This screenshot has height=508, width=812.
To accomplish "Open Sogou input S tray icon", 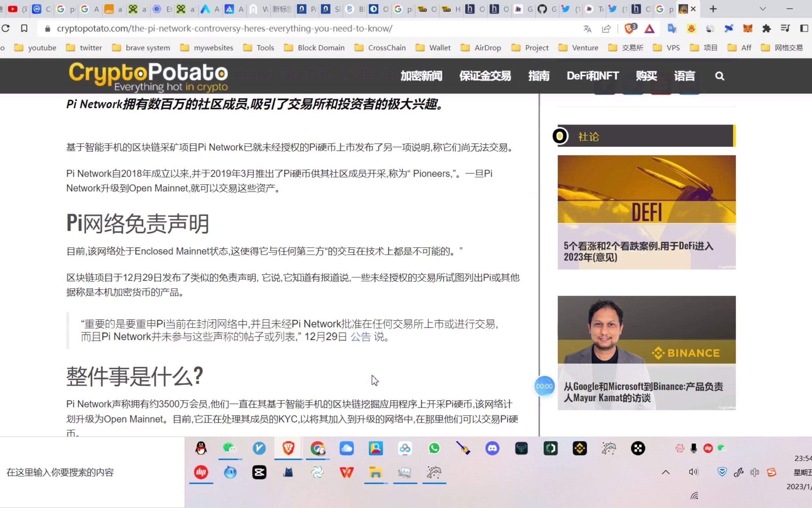I will coord(772,472).
